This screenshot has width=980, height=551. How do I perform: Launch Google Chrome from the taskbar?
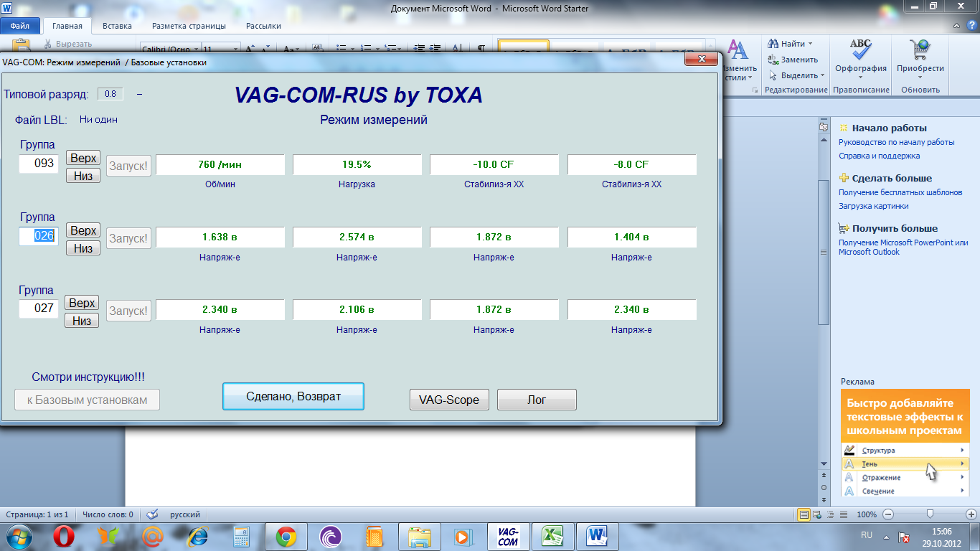[x=286, y=537]
